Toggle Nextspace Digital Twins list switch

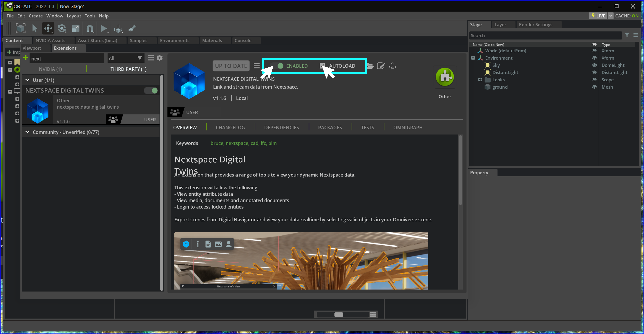click(151, 91)
